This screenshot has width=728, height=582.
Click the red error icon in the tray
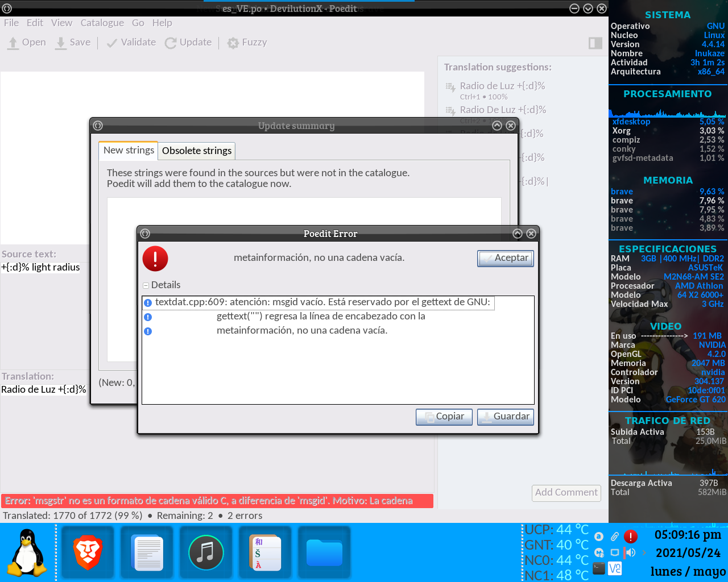click(631, 535)
